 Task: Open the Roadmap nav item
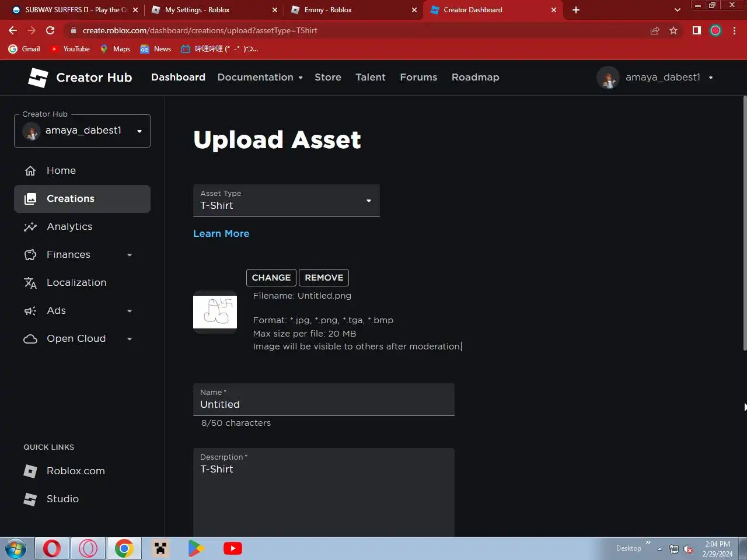tap(476, 77)
